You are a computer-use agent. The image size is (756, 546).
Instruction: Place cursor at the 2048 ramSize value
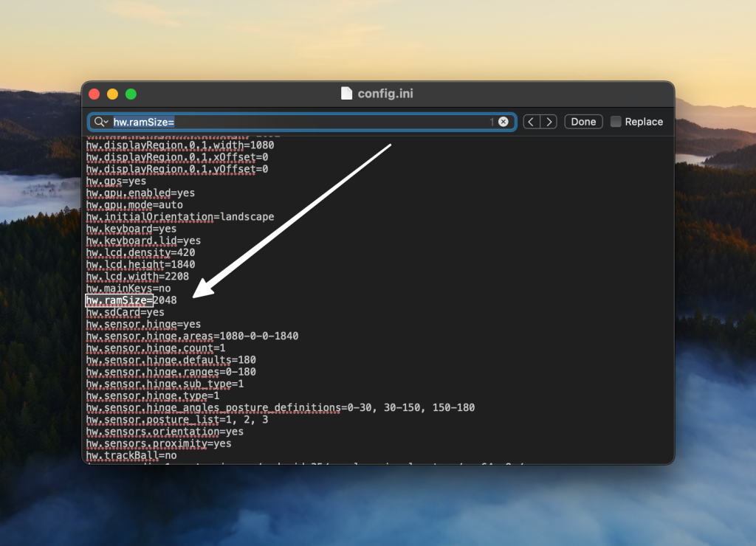165,300
